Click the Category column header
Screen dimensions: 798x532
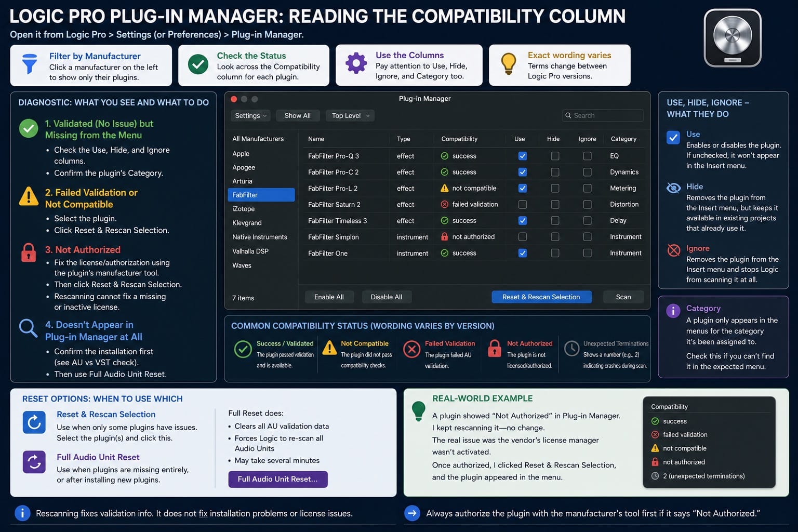pyautogui.click(x=623, y=139)
